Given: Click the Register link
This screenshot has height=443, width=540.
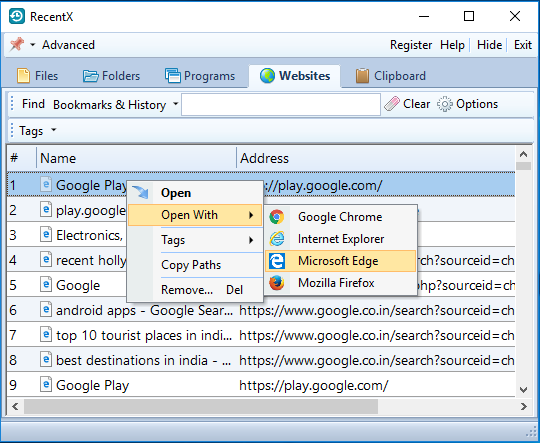Looking at the screenshot, I should (411, 45).
